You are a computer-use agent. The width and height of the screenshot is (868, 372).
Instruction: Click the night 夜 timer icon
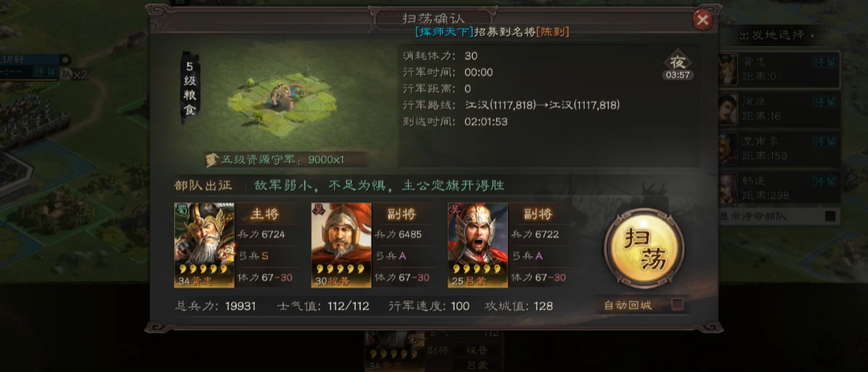tap(678, 66)
